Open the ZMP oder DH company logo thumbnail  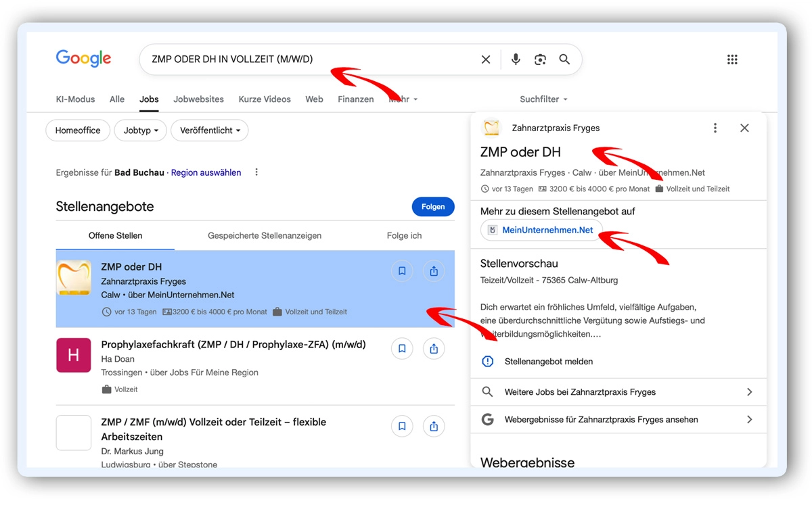point(74,278)
